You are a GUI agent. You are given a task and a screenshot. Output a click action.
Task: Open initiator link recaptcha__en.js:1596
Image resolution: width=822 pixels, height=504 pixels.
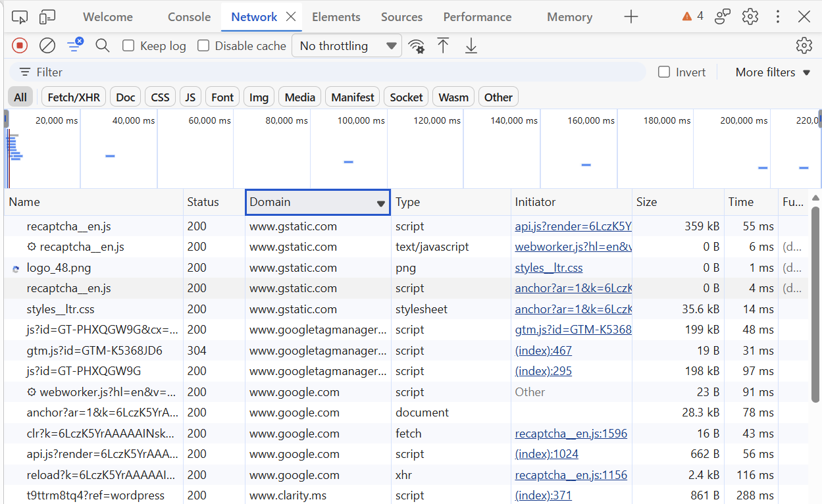coord(571,434)
